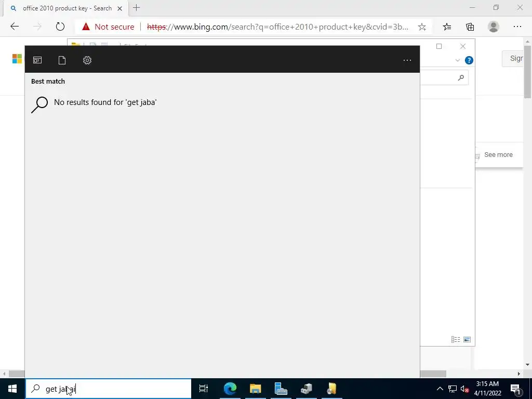The height and width of the screenshot is (399, 532).
Task: Open Edge Settings and more menu
Action: coord(517,27)
